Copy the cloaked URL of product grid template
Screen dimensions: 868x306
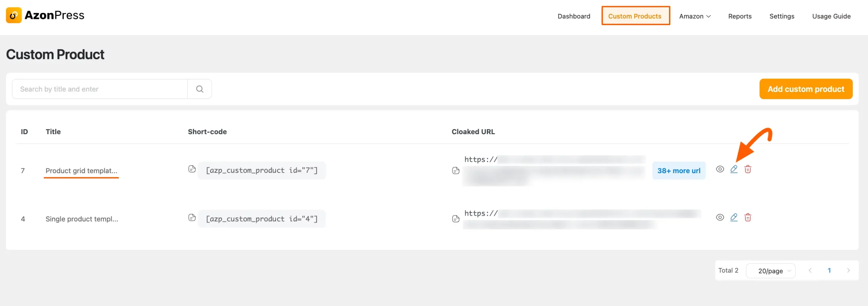click(455, 170)
